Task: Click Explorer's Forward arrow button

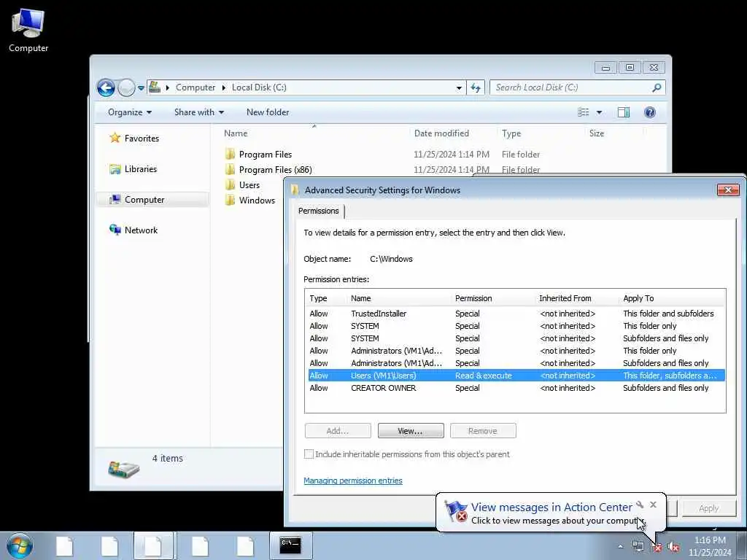Action: (126, 87)
